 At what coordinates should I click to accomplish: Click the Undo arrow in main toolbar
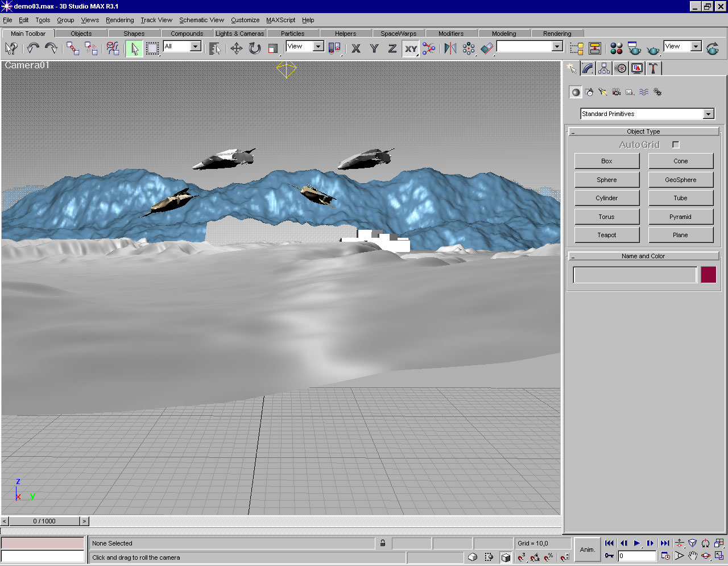[x=33, y=48]
